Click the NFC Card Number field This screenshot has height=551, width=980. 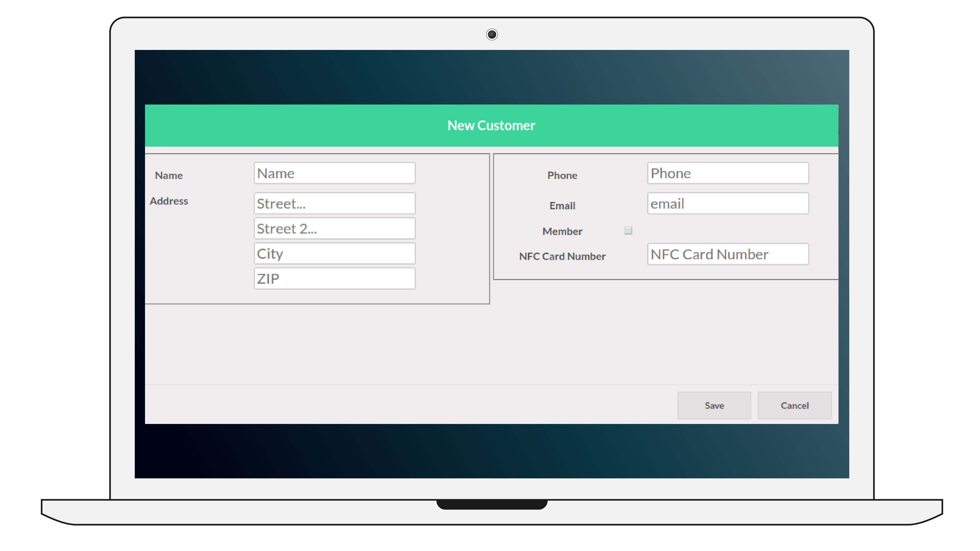[728, 254]
